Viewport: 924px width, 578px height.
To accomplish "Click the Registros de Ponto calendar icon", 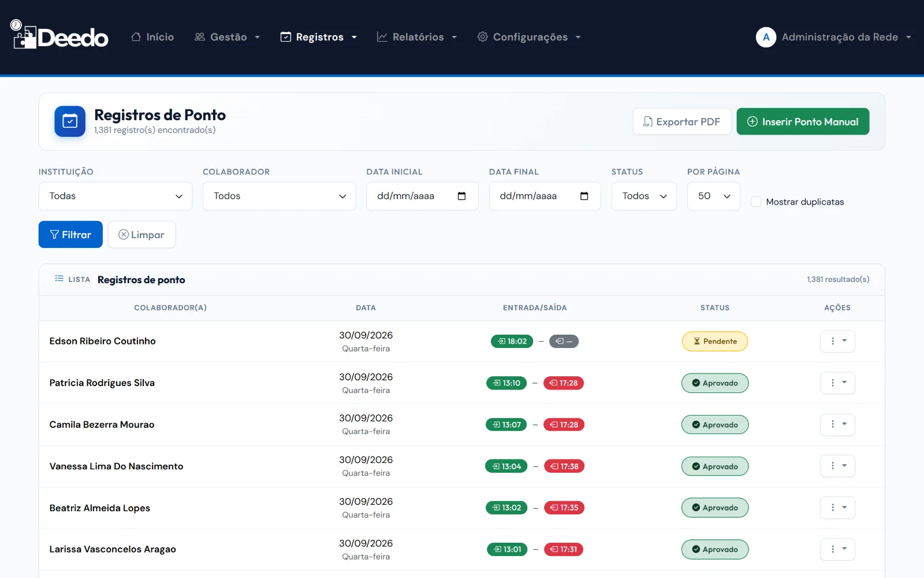I will (x=70, y=121).
